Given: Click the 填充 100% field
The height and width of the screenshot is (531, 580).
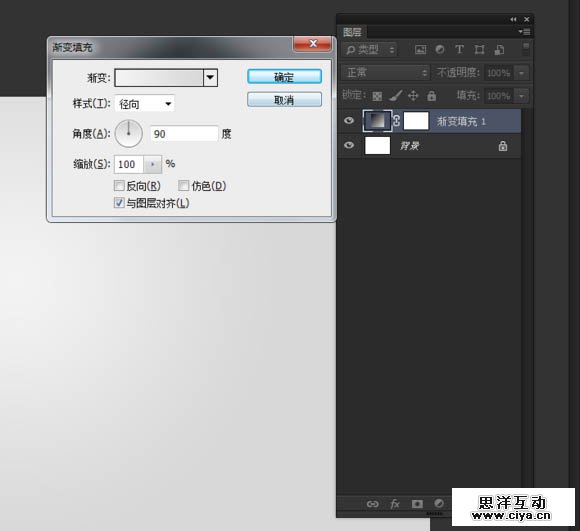Looking at the screenshot, I should click(x=499, y=96).
